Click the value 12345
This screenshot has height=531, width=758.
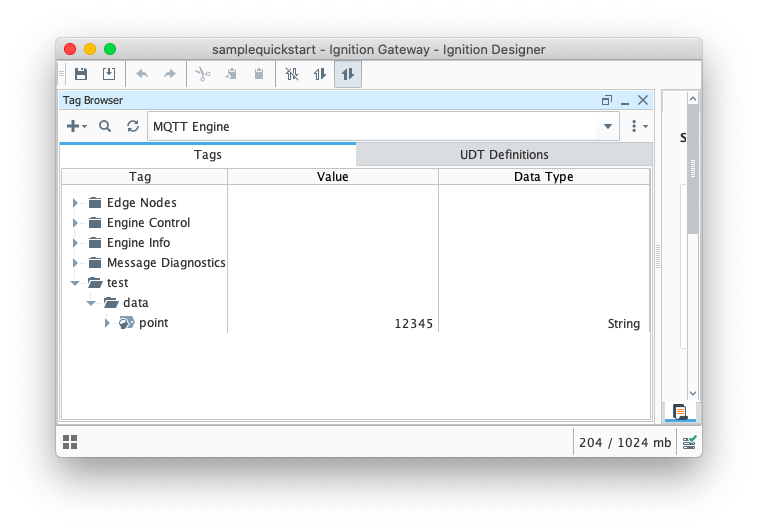pos(413,324)
